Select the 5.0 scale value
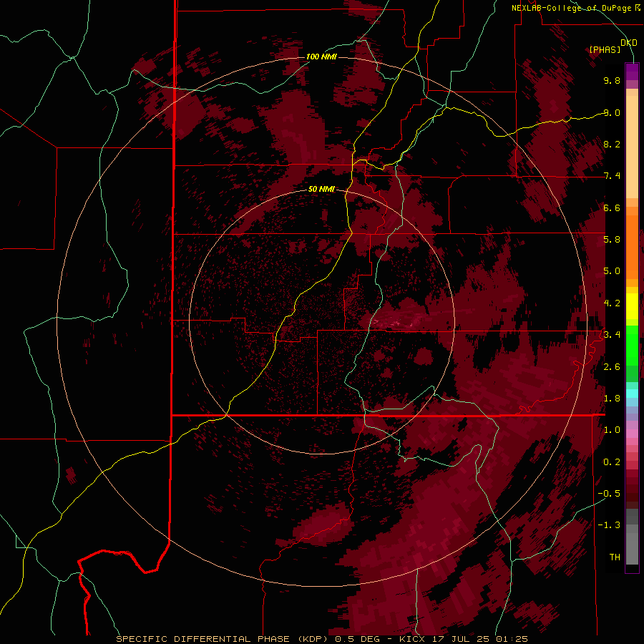This screenshot has height=644, width=644. (612, 271)
